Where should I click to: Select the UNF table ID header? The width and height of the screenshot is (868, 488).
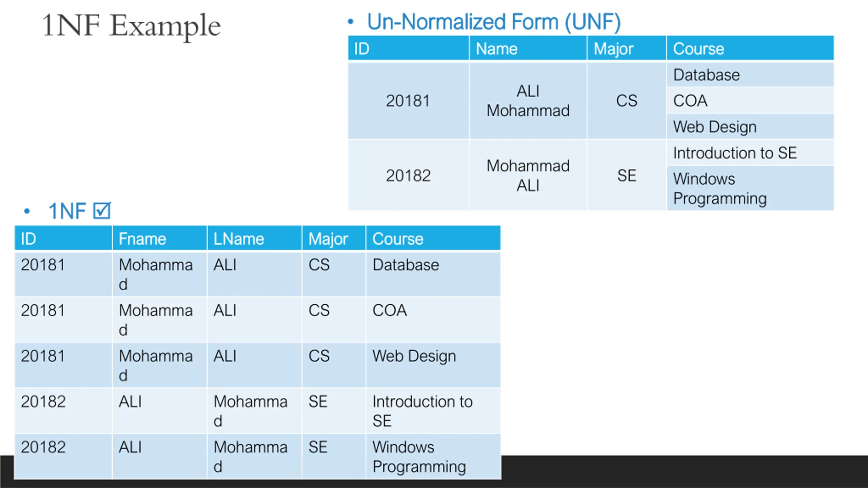[408, 48]
